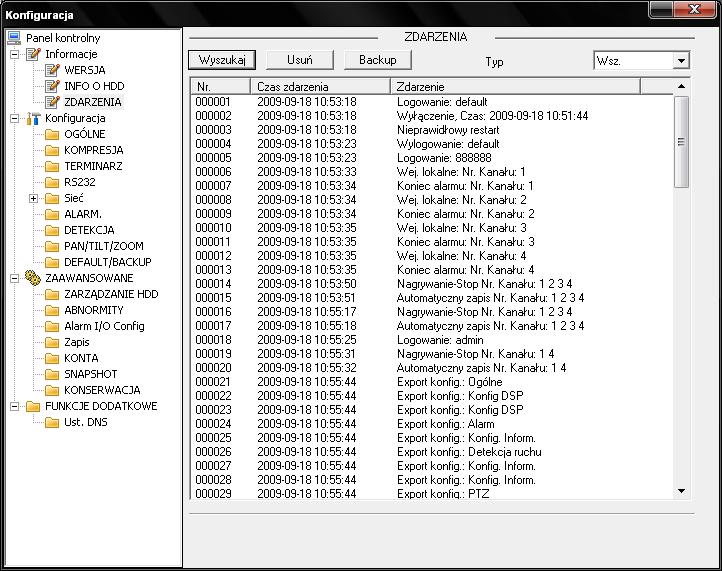The width and height of the screenshot is (722, 571).
Task: Click the WERSJA document icon
Action: click(53, 70)
